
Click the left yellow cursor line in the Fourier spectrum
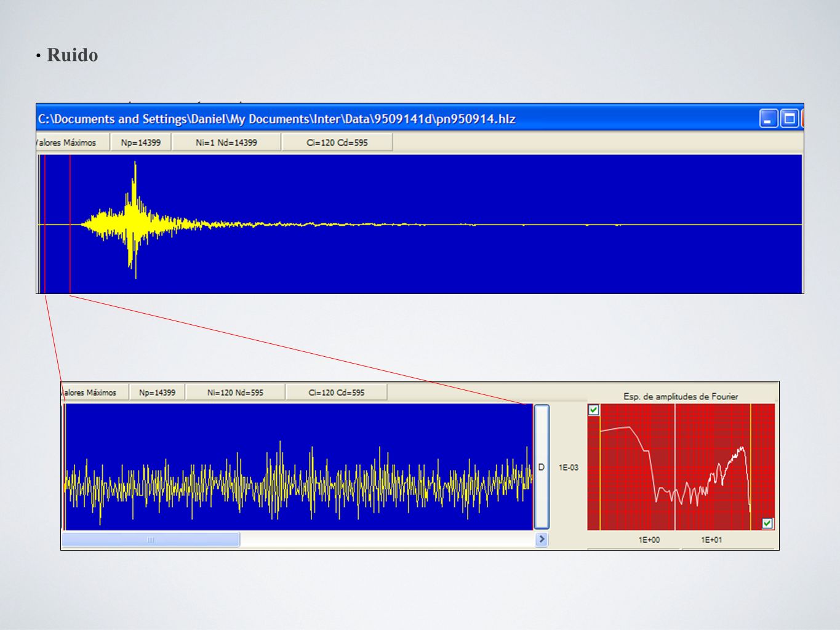point(600,467)
